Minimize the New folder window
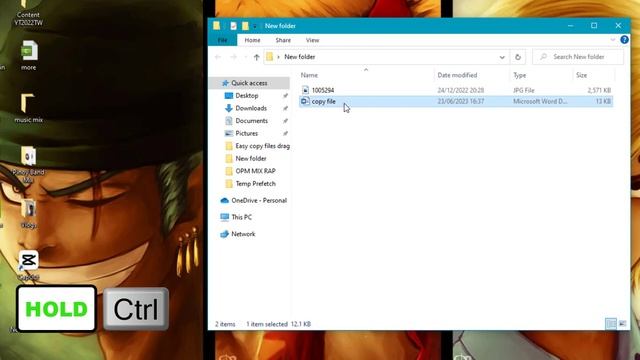Viewport: 640px width, 360px height. [x=570, y=26]
